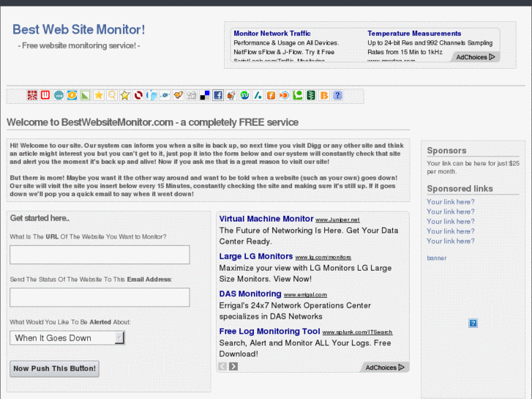Visit the www.lg.com/monitors ad URL
This screenshot has height=399, width=532.
[323, 258]
